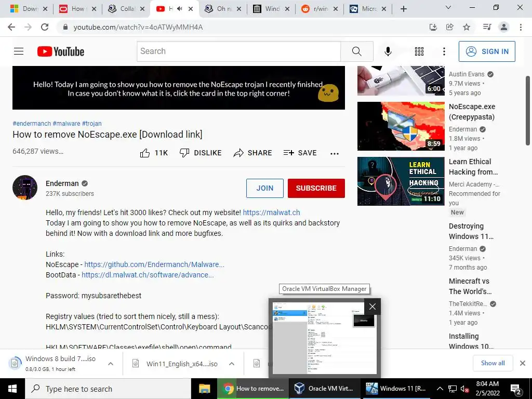532x399 pixels.
Task: Subscribe to Enderman channel
Action: pos(316,188)
